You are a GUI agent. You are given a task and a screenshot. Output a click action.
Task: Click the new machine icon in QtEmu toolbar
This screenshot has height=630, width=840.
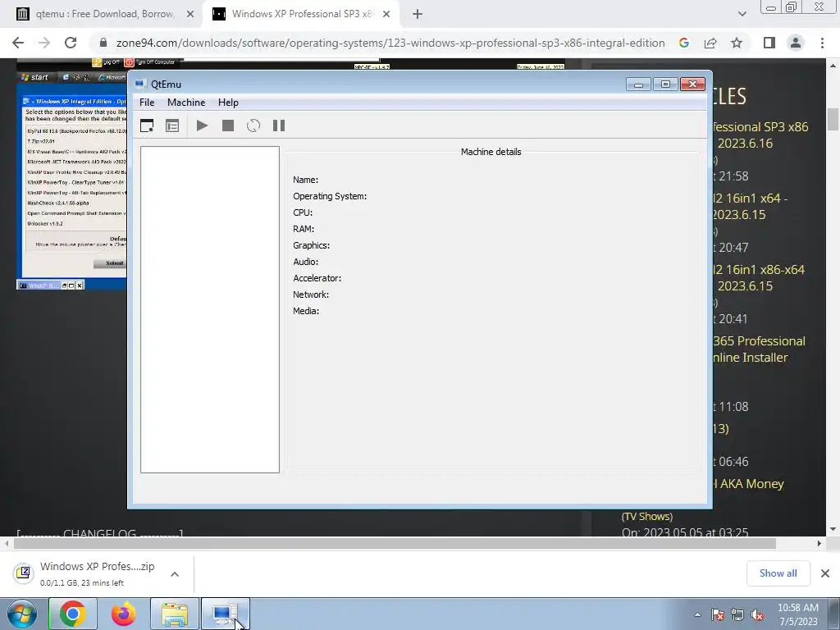[x=147, y=126]
